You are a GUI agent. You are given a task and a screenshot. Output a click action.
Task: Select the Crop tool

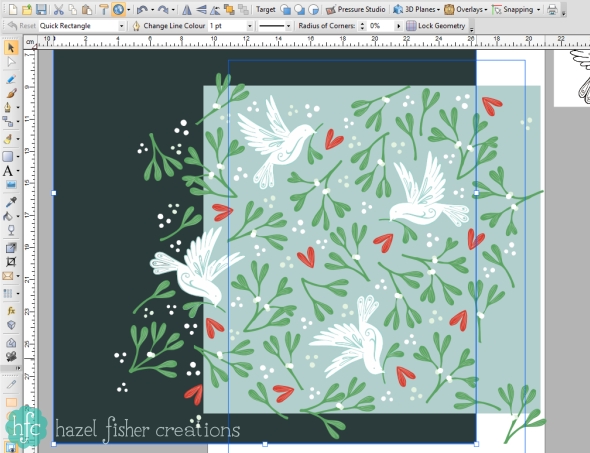(11, 261)
